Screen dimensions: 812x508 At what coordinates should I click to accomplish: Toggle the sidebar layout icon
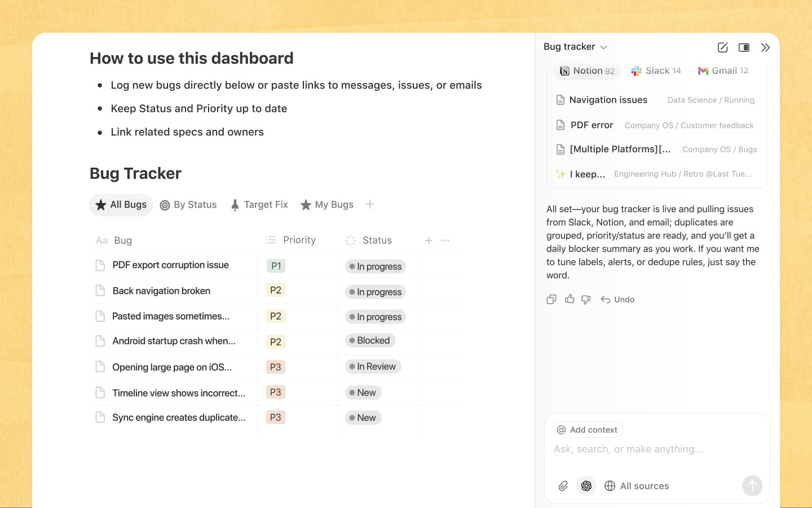pos(744,47)
